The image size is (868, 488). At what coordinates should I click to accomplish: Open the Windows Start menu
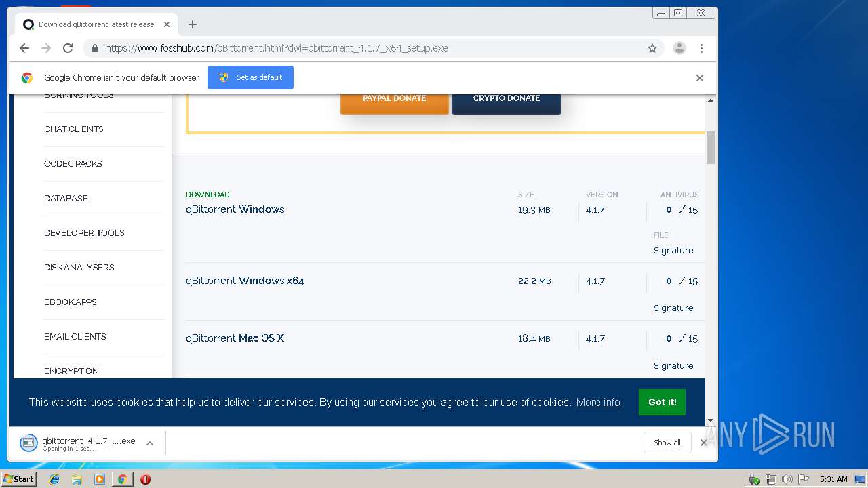click(18, 479)
